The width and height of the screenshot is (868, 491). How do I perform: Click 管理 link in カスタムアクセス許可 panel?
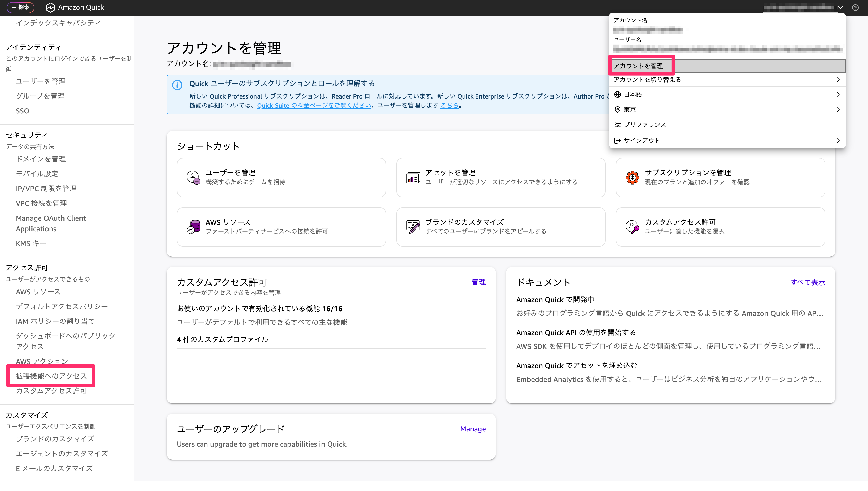pos(478,282)
